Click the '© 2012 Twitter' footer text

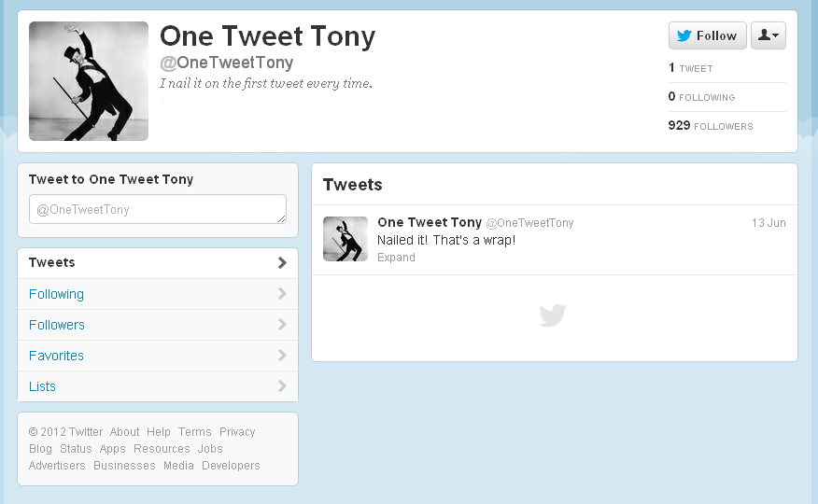pos(65,432)
